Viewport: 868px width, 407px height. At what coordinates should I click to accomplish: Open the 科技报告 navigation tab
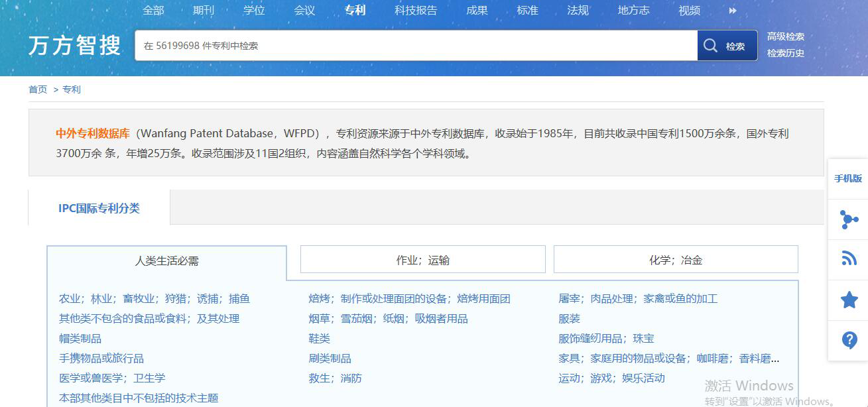pyautogui.click(x=416, y=11)
